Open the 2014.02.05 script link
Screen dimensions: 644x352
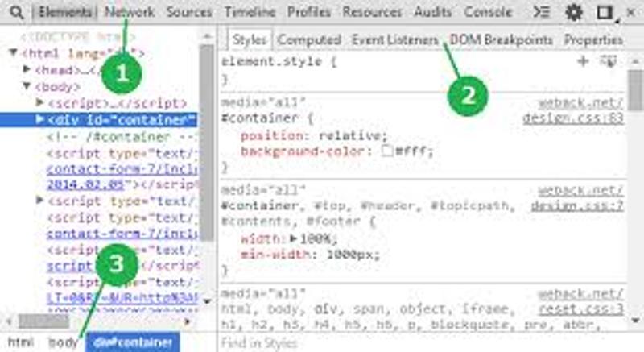click(85, 184)
